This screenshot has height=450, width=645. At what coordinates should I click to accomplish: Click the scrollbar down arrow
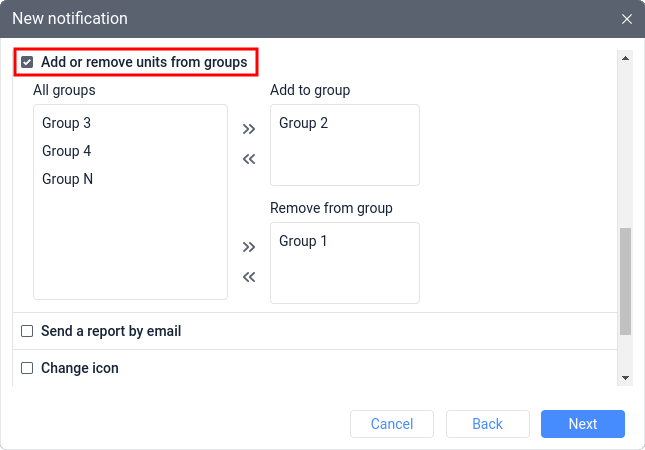tap(626, 377)
